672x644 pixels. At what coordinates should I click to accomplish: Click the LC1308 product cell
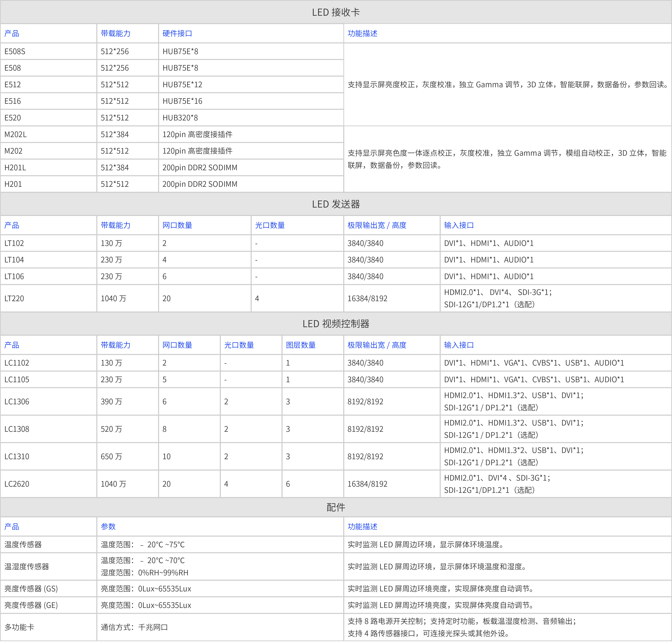pos(49,429)
